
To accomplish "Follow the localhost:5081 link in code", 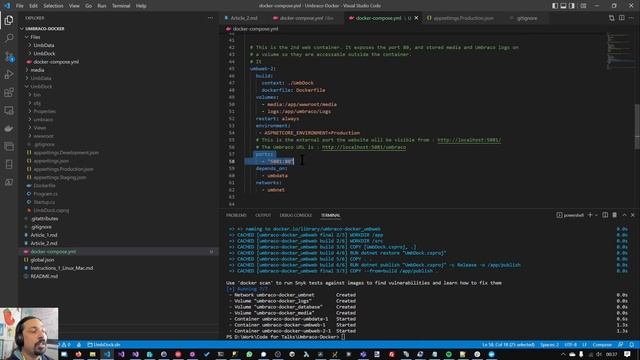I will pyautogui.click(x=469, y=140).
